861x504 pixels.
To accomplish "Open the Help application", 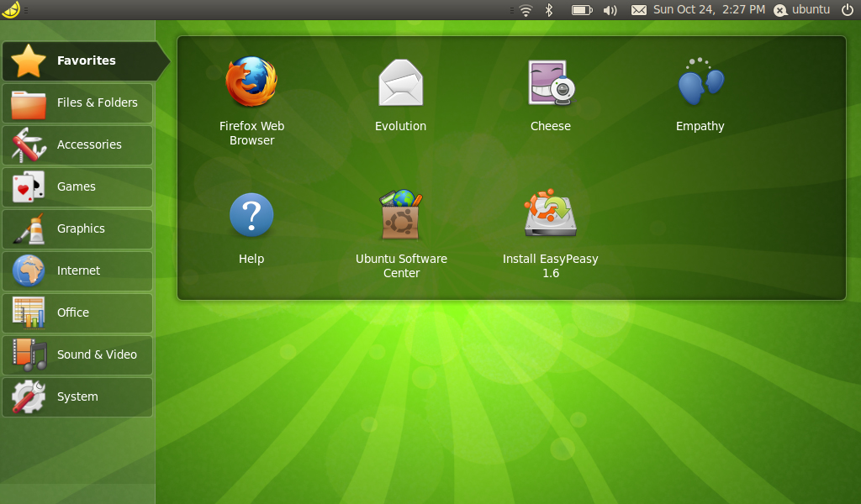I will (x=251, y=228).
